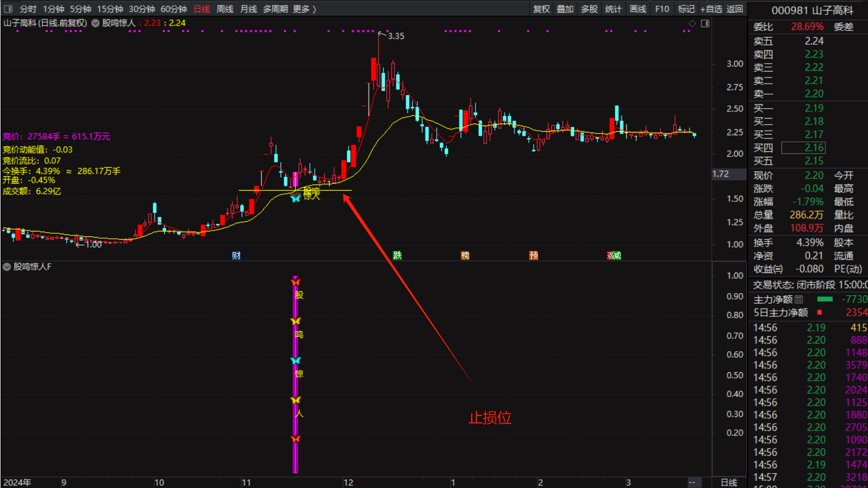The height and width of the screenshot is (488, 868).
Task: Toggle the chart side panel icon
Action: [x=705, y=23]
